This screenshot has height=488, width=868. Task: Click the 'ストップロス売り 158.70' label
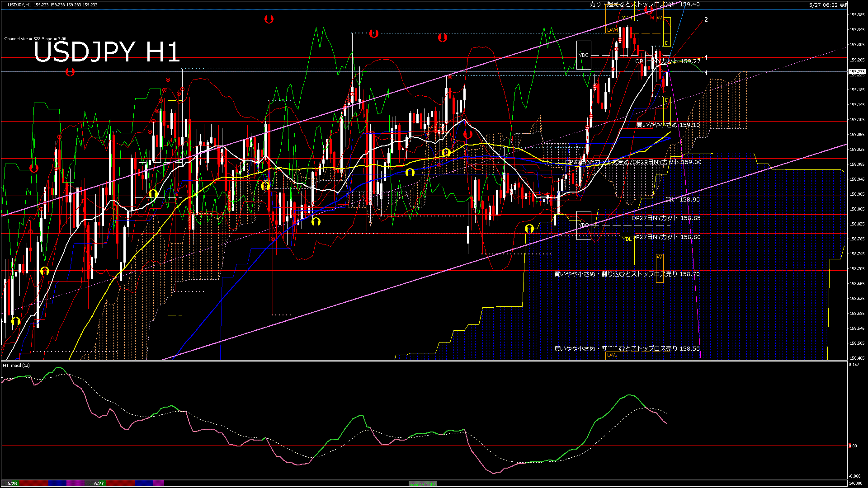pyautogui.click(x=665, y=274)
